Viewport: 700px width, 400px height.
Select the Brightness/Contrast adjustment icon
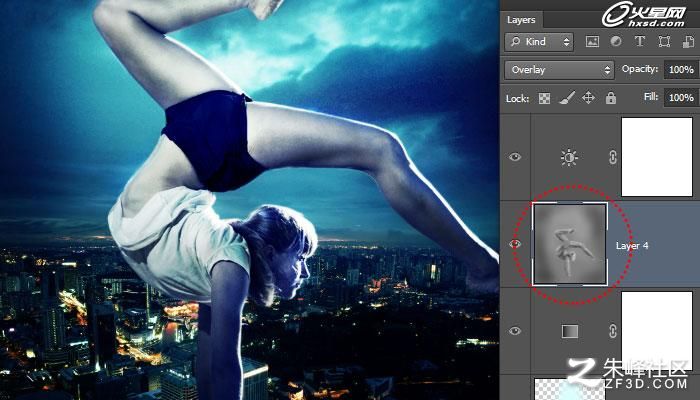point(569,158)
